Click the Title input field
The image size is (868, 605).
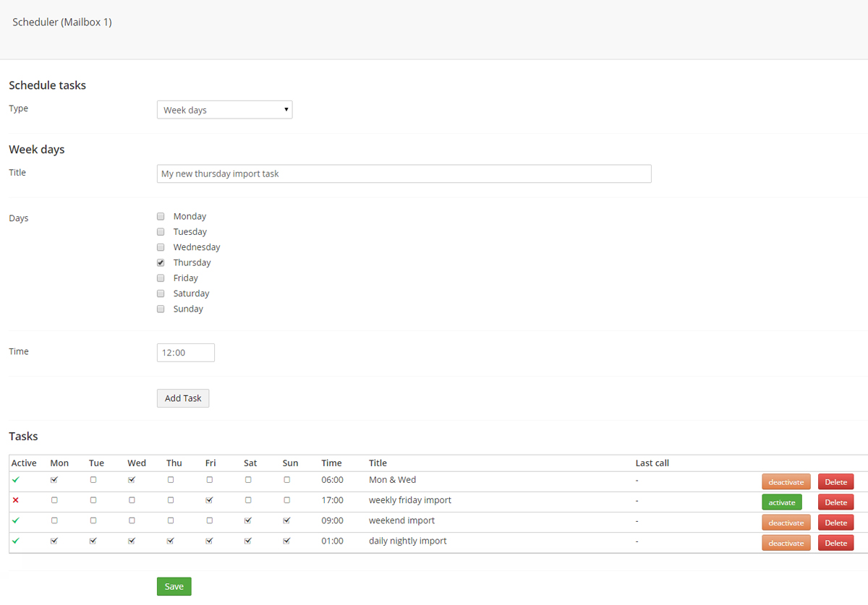point(404,173)
